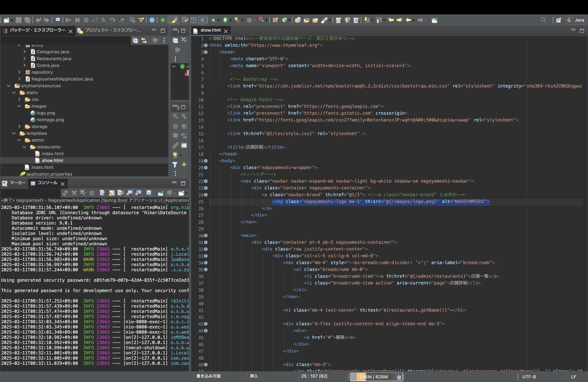Click Remove All Terminated Launches double-X icon

point(83,193)
